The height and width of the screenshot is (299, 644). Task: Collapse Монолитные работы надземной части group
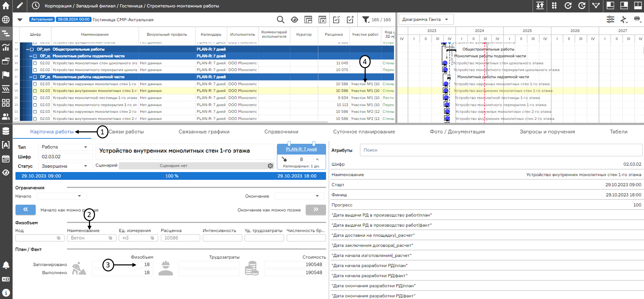point(31,77)
